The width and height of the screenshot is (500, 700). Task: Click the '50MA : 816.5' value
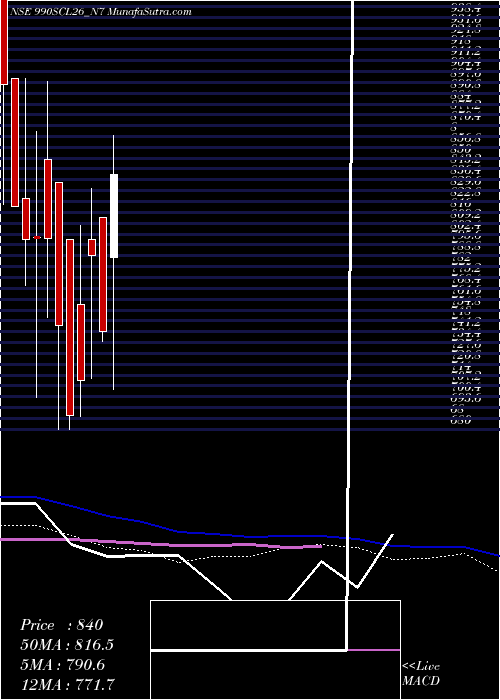point(67,645)
